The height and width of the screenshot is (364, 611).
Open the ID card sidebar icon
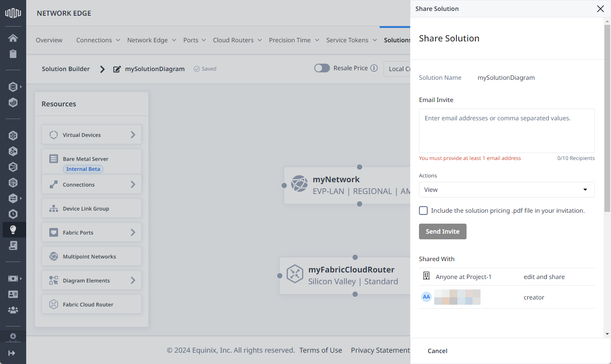pos(13,294)
